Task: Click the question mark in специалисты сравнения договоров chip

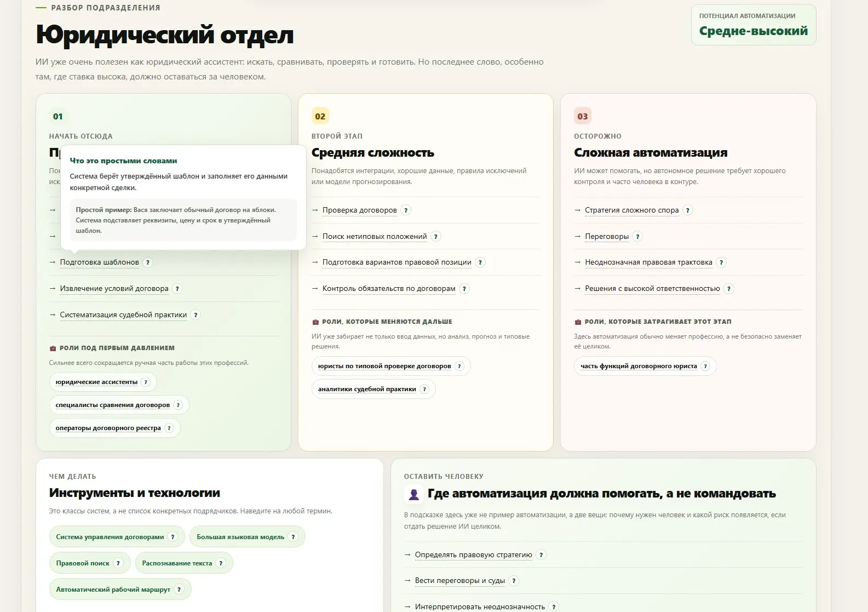Action: point(178,405)
